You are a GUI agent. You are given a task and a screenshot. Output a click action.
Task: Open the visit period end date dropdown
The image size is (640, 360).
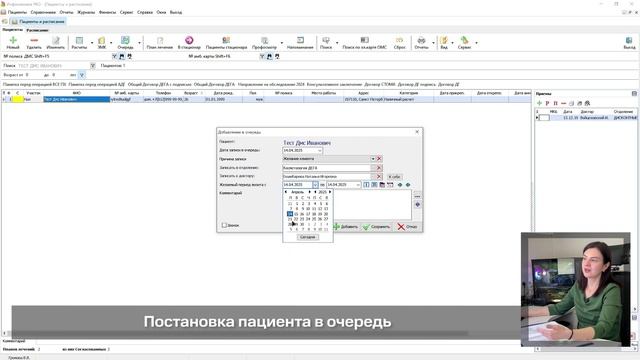click(x=358, y=185)
